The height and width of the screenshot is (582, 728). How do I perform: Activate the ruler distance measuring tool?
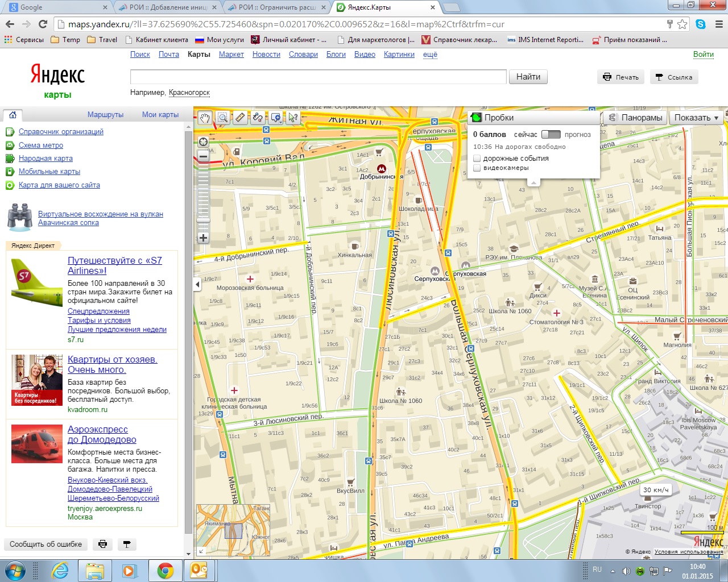tap(240, 118)
